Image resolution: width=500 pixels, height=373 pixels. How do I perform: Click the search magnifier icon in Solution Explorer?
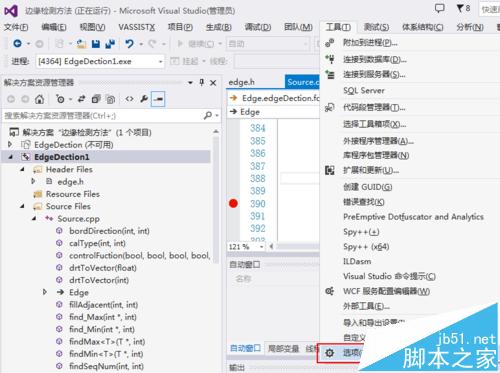(208, 115)
